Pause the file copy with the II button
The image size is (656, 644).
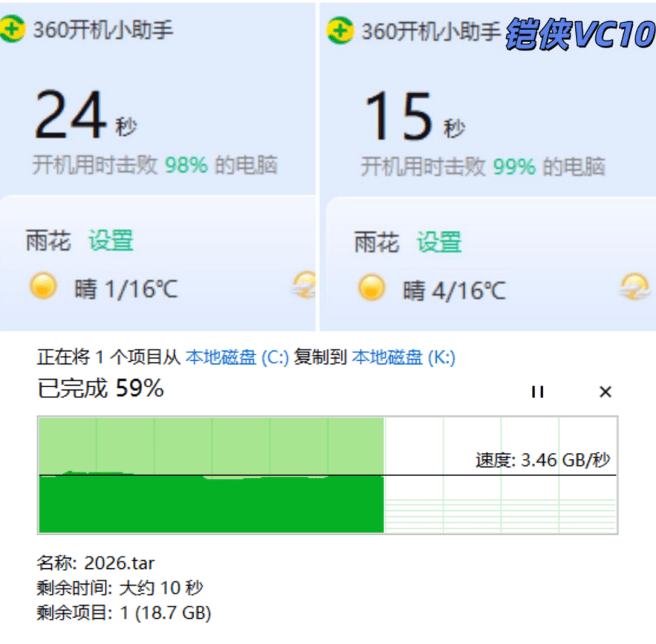[538, 392]
